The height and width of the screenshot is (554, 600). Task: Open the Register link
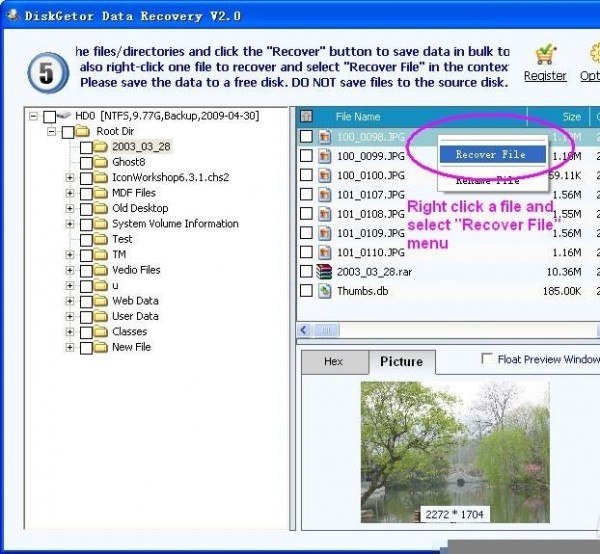(x=545, y=76)
